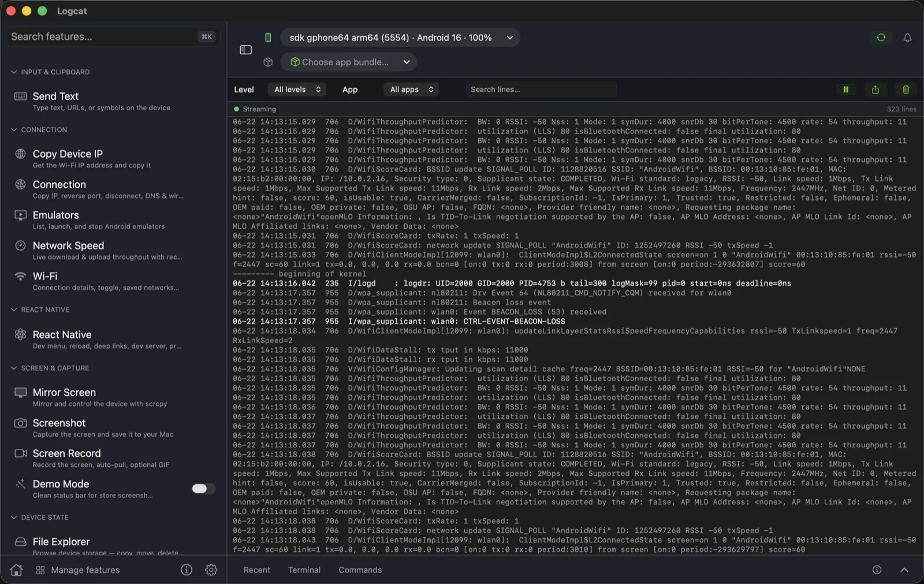Toggle the sidebar panel icon

(245, 50)
